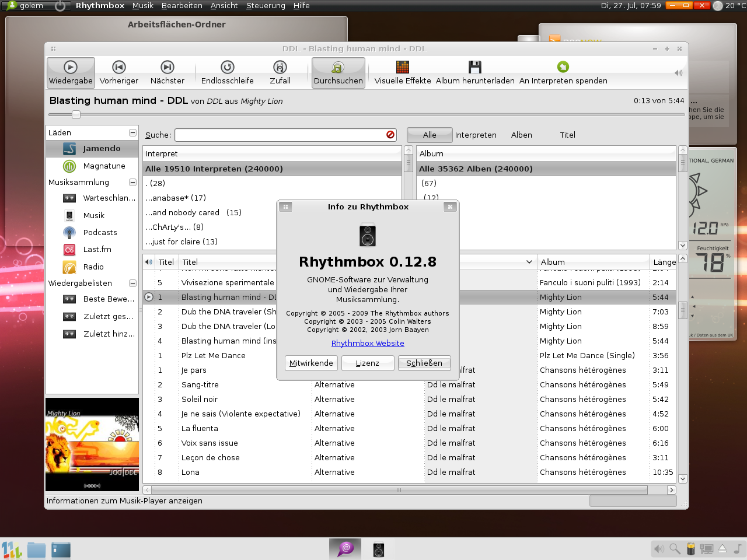This screenshot has width=747, height=560.
Task: Toggle the Durchsuchen browse view
Action: point(338,72)
